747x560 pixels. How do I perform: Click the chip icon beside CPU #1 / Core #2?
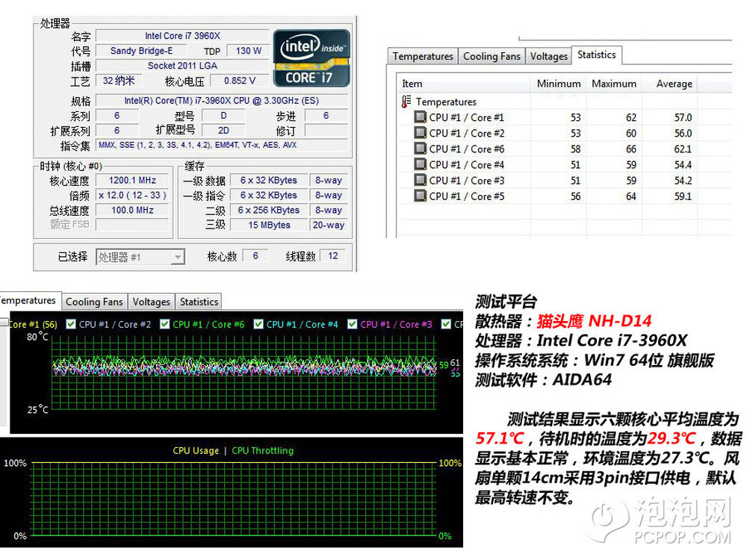click(420, 132)
